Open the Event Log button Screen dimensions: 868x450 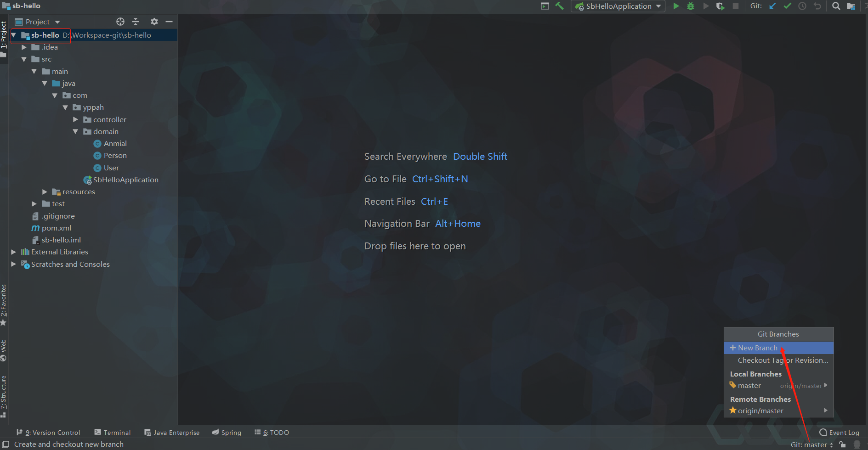tap(839, 433)
